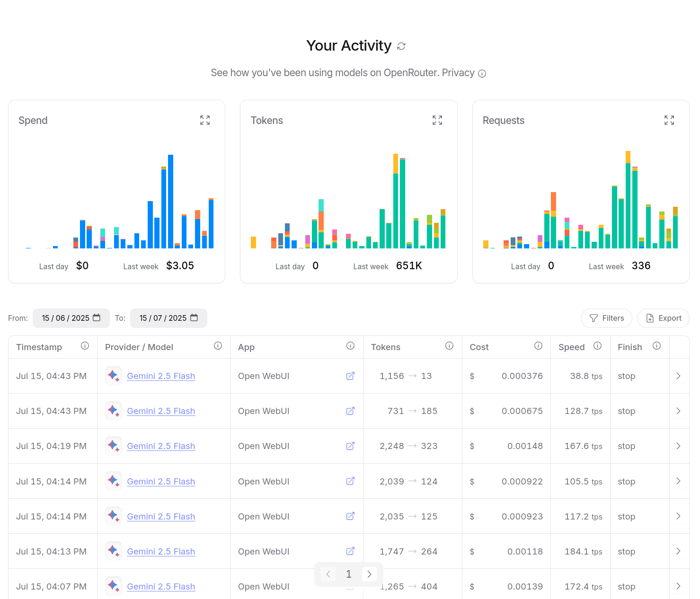
Task: Open the Privacy info icon
Action: pos(482,73)
